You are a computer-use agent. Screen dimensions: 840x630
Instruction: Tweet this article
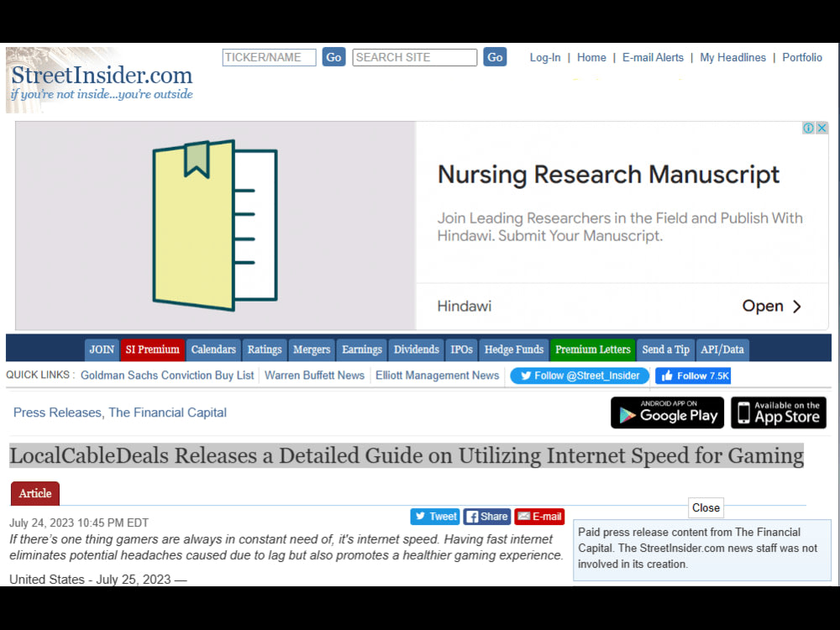(435, 517)
